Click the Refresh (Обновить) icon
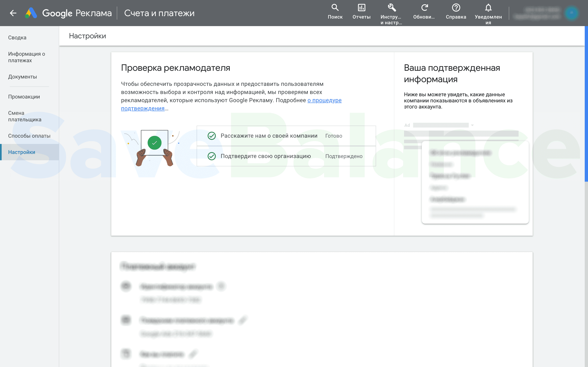The height and width of the screenshot is (367, 588). tap(424, 8)
